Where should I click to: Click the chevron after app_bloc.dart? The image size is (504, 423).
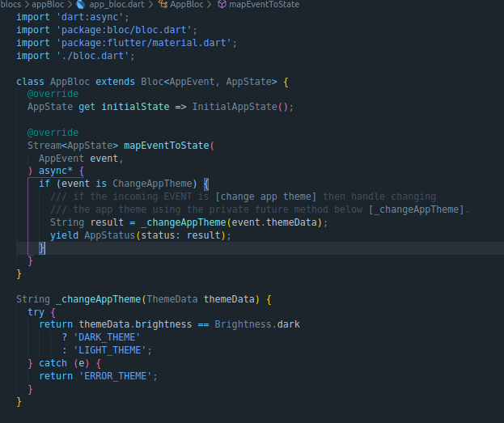pos(150,5)
